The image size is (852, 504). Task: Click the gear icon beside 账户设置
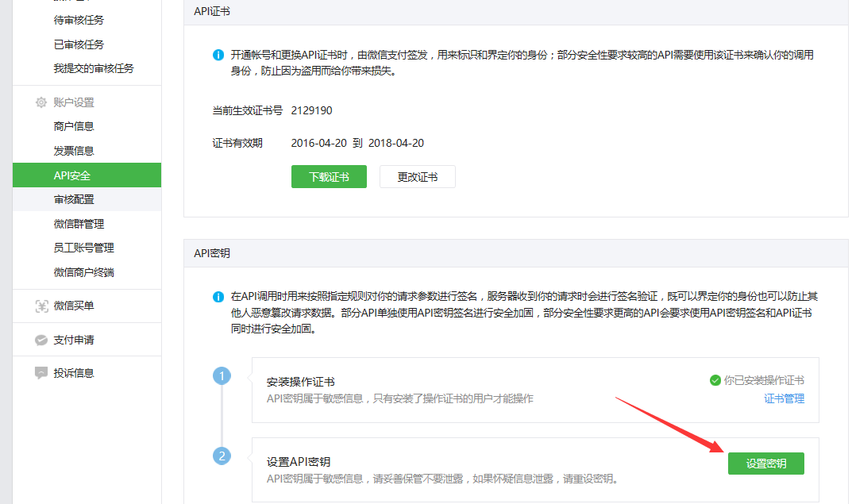click(41, 102)
